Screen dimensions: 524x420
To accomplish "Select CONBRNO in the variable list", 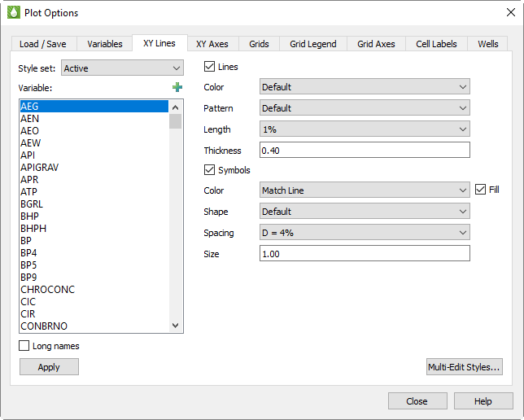I will point(94,326).
